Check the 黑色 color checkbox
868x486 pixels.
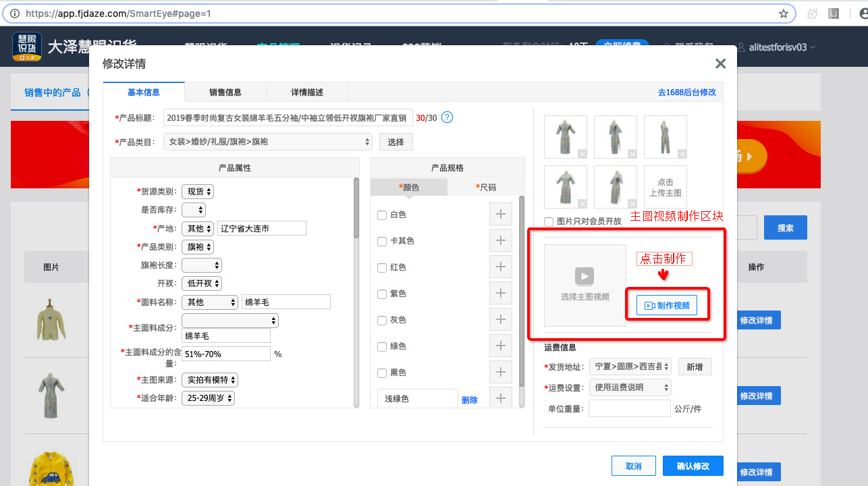[x=382, y=373]
